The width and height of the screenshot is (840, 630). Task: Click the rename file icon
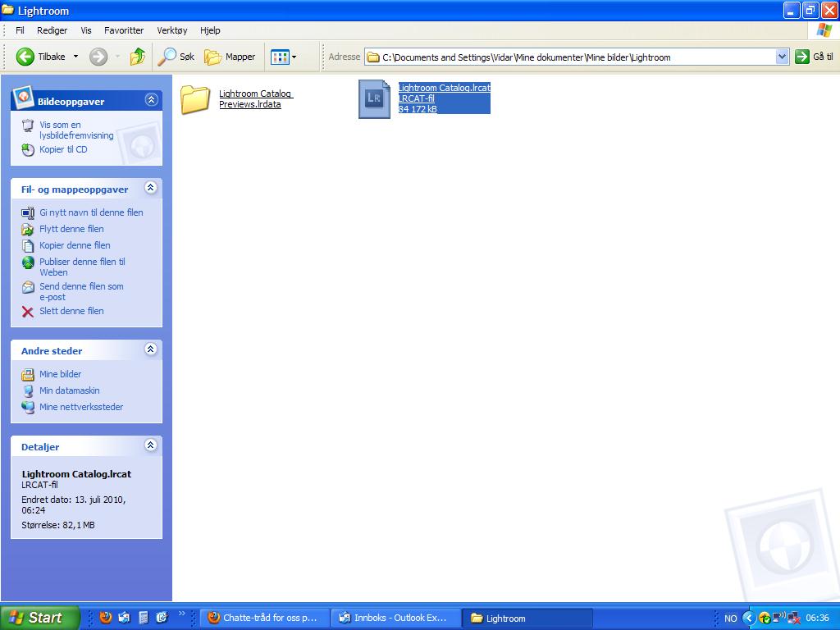(28, 213)
